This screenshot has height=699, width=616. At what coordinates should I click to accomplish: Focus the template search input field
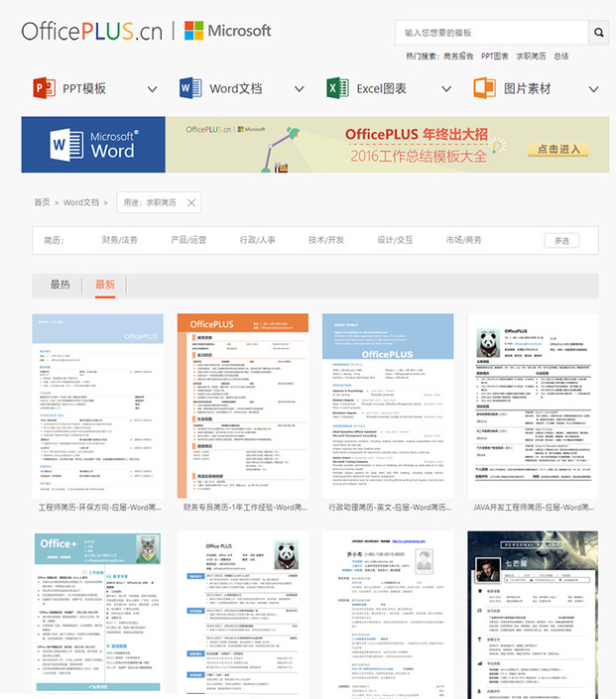[492, 33]
